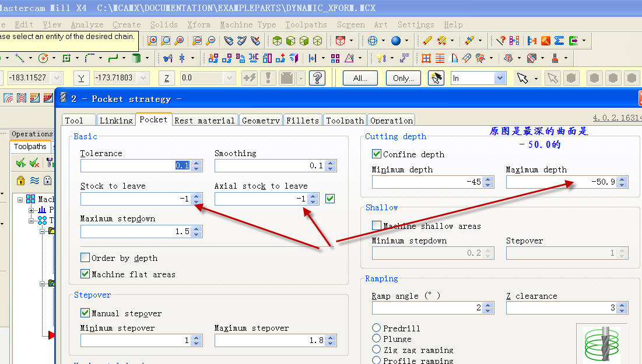Click the Ramp angle value field

[427, 308]
